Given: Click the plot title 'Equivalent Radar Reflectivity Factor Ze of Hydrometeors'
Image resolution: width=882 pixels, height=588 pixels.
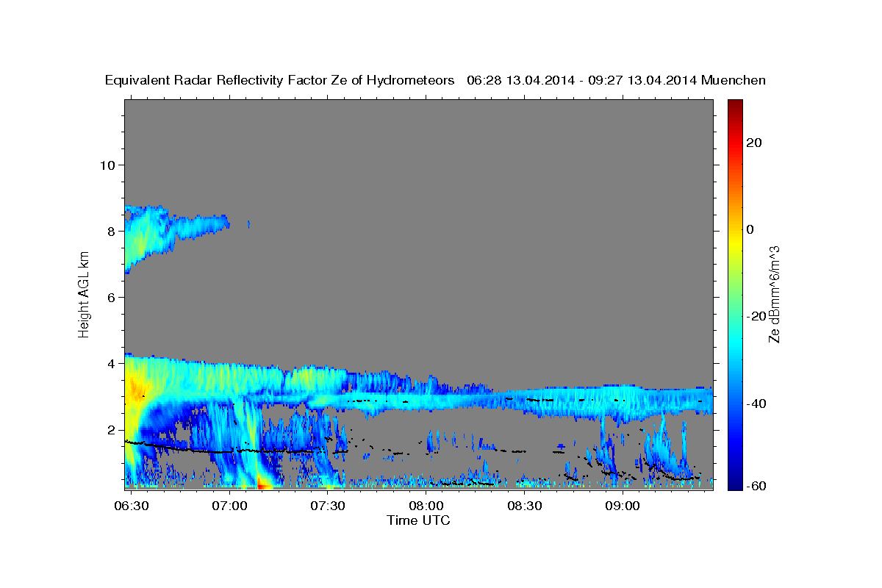Looking at the screenshot, I should pyautogui.click(x=280, y=81).
